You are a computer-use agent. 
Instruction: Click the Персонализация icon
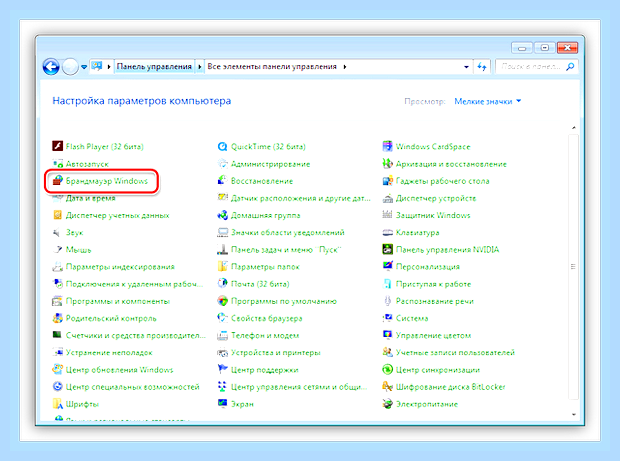pyautogui.click(x=388, y=266)
